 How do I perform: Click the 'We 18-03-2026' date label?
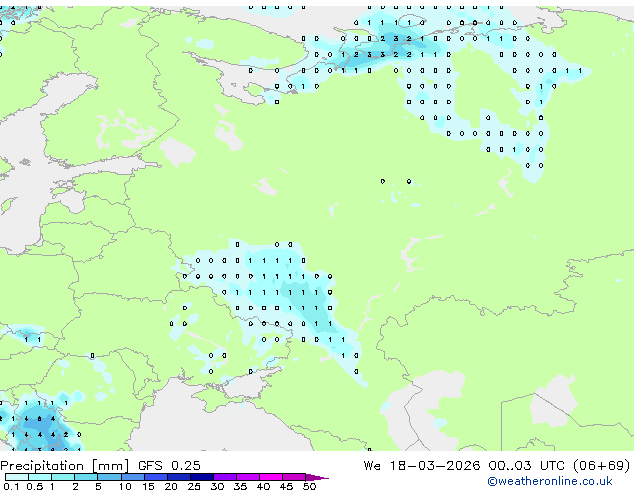click(422, 465)
